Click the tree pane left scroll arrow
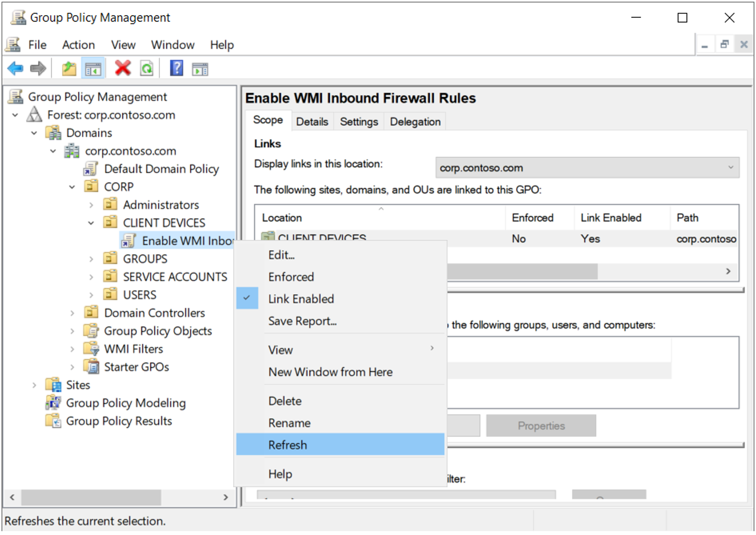This screenshot has width=756, height=535. click(x=12, y=497)
